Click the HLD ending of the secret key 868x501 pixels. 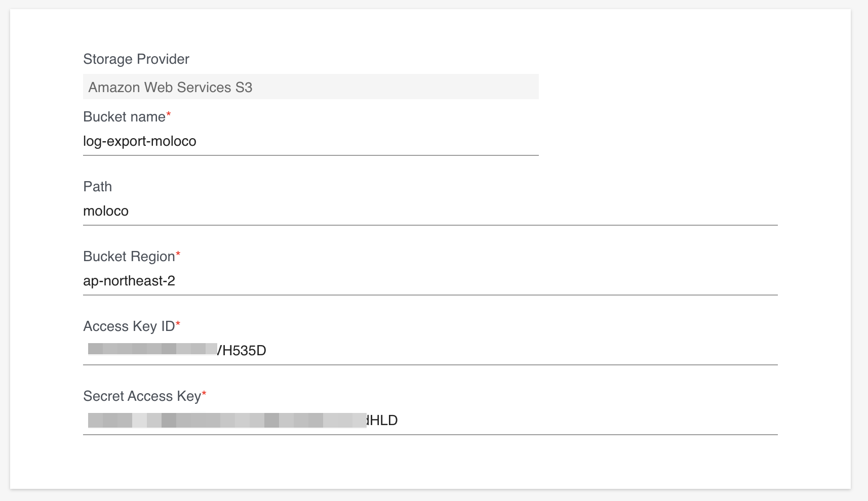point(384,421)
